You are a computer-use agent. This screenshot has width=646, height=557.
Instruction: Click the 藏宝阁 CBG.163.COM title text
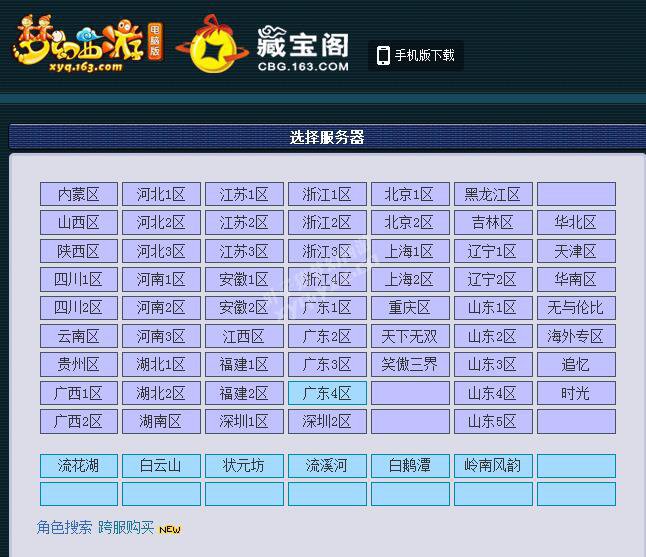pyautogui.click(x=303, y=49)
